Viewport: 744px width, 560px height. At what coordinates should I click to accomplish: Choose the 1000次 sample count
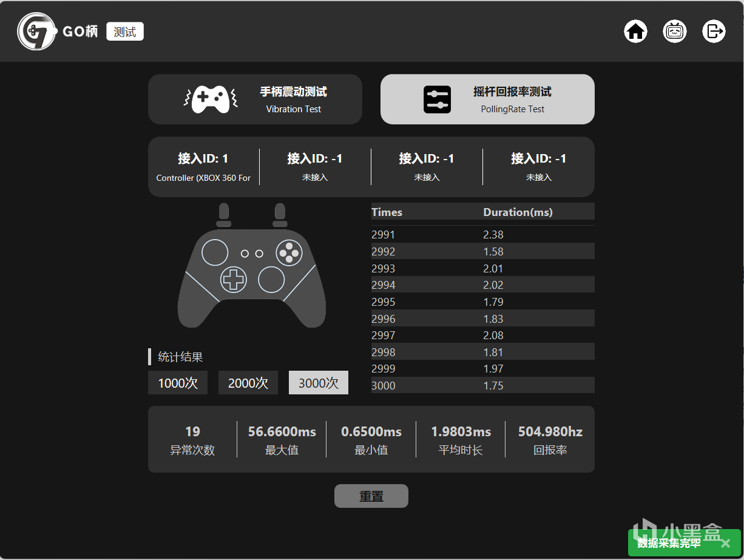(178, 383)
